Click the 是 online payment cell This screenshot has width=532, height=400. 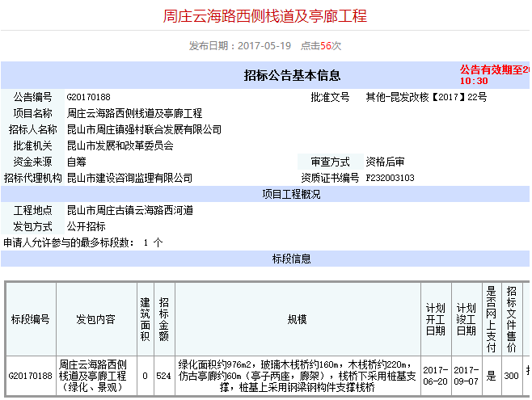pyautogui.click(x=492, y=376)
